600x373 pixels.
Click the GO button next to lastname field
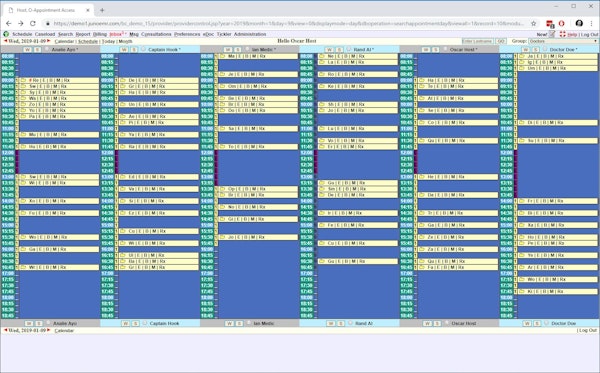click(x=501, y=41)
